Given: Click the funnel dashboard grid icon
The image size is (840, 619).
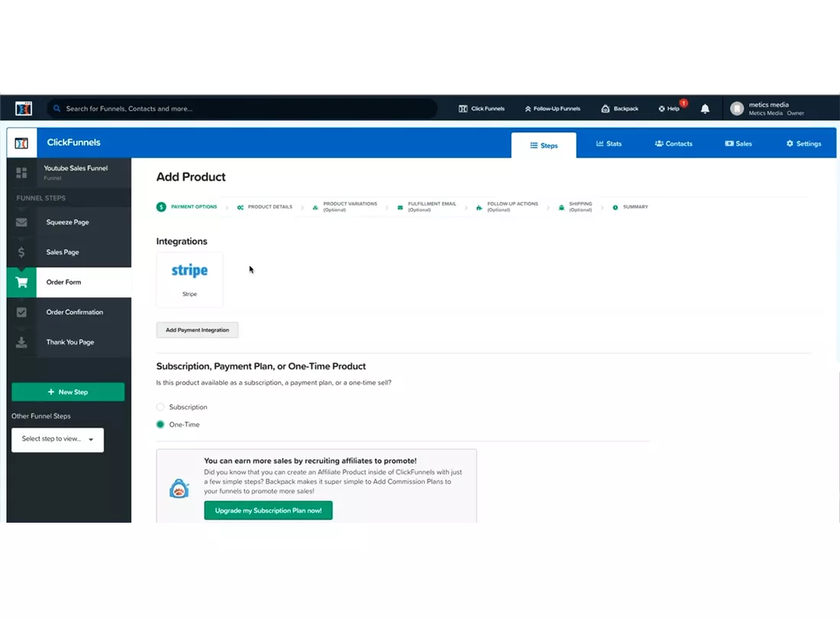Looking at the screenshot, I should coord(21,173).
